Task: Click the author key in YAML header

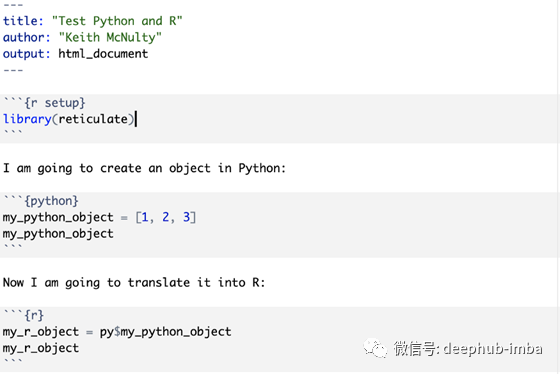Action: tap(26, 38)
